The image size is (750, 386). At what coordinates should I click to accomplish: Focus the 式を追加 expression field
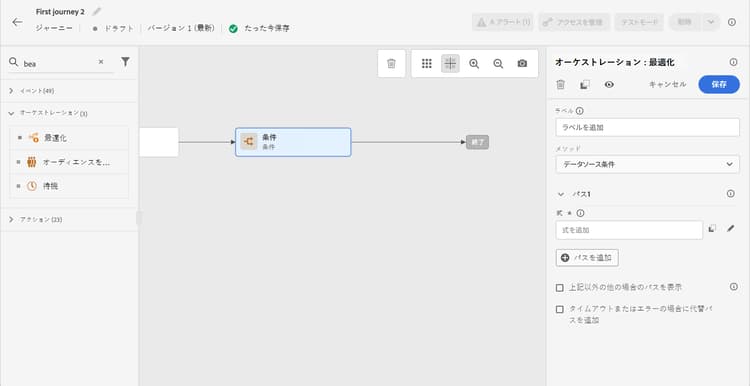tap(629, 230)
